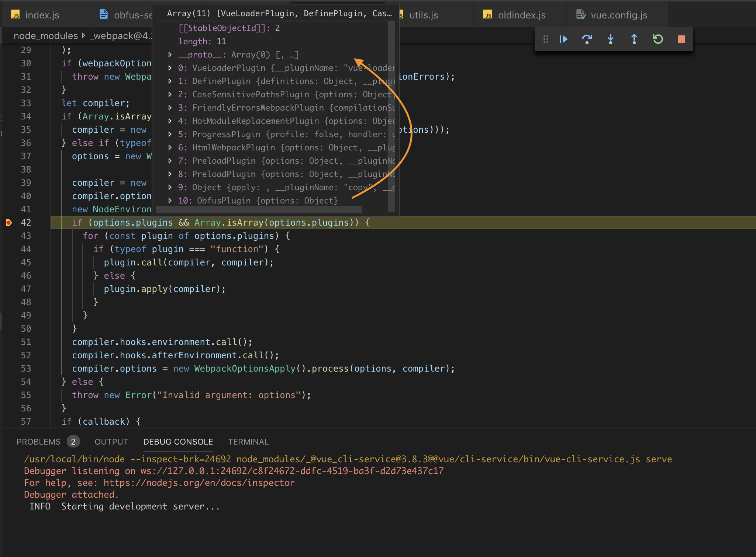Image resolution: width=756 pixels, height=557 pixels.
Task: Click the Step Into debug icon
Action: [611, 39]
